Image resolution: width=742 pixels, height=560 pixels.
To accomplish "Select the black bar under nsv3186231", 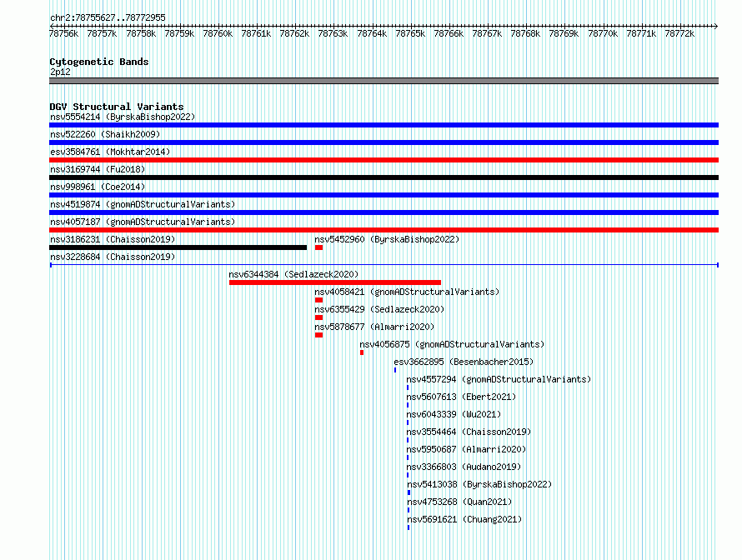I will tap(178, 247).
